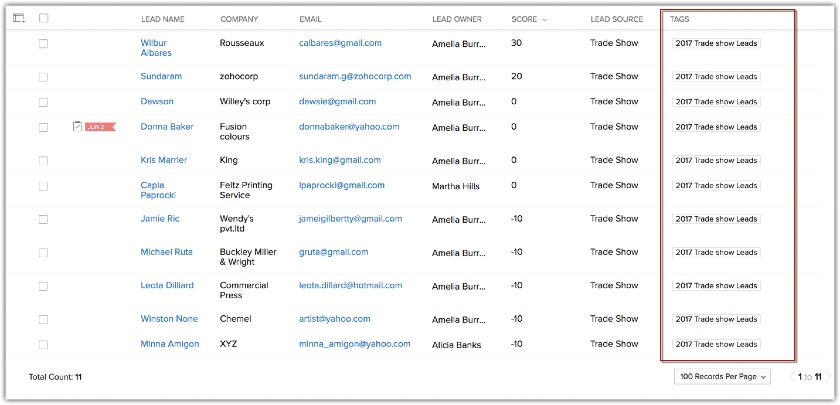This screenshot has height=405, width=840.
Task: Go to previous page arrow
Action: [792, 377]
